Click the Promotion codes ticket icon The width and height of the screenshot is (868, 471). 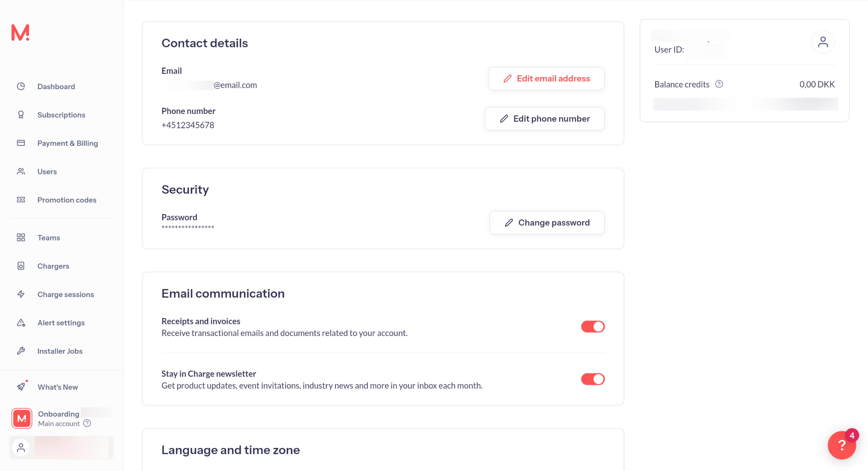(21, 200)
